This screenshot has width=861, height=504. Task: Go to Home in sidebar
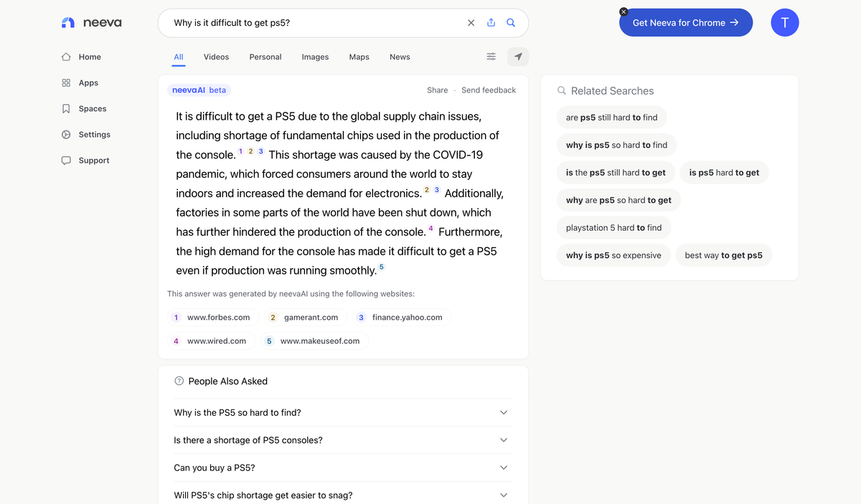(x=81, y=57)
